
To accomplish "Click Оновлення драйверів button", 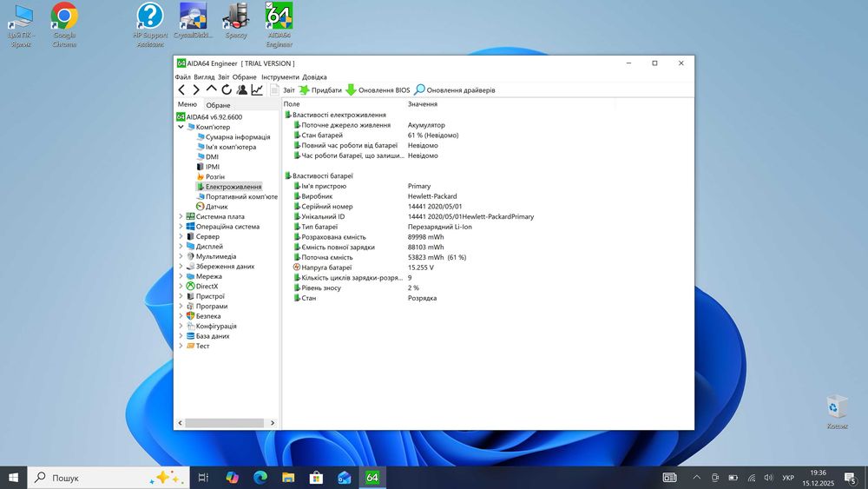I will [x=455, y=90].
